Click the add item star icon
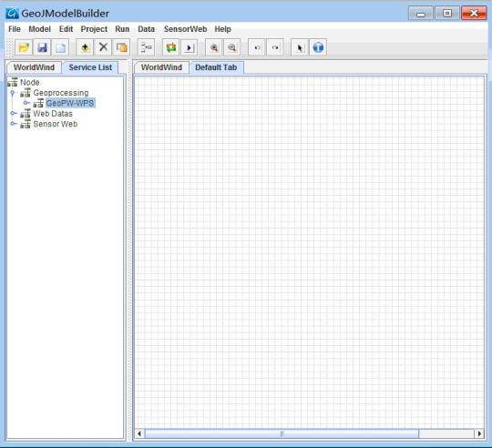492x448 pixels. pos(85,47)
